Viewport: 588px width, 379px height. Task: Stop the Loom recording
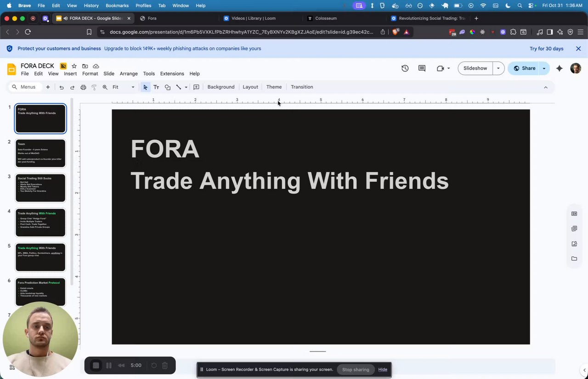pyautogui.click(x=96, y=366)
